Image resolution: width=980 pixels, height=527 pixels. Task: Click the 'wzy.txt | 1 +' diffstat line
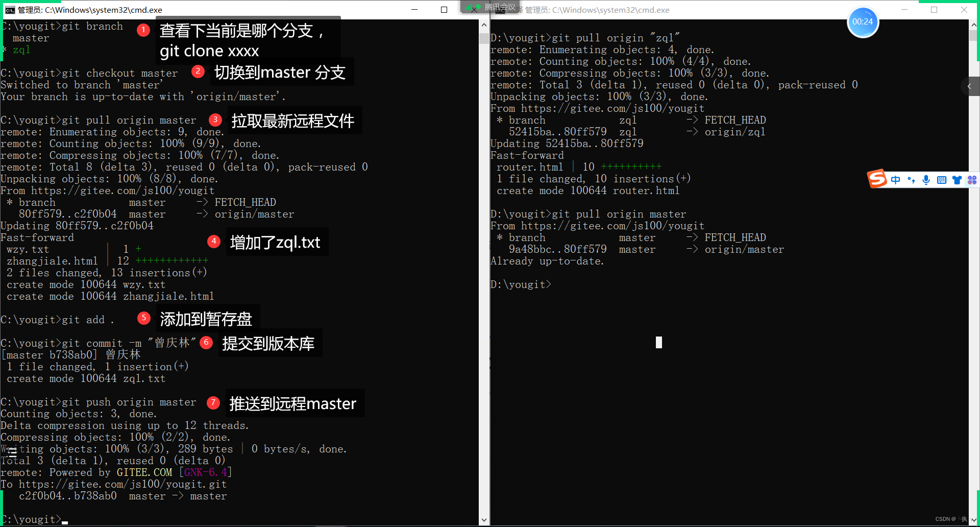(74, 249)
